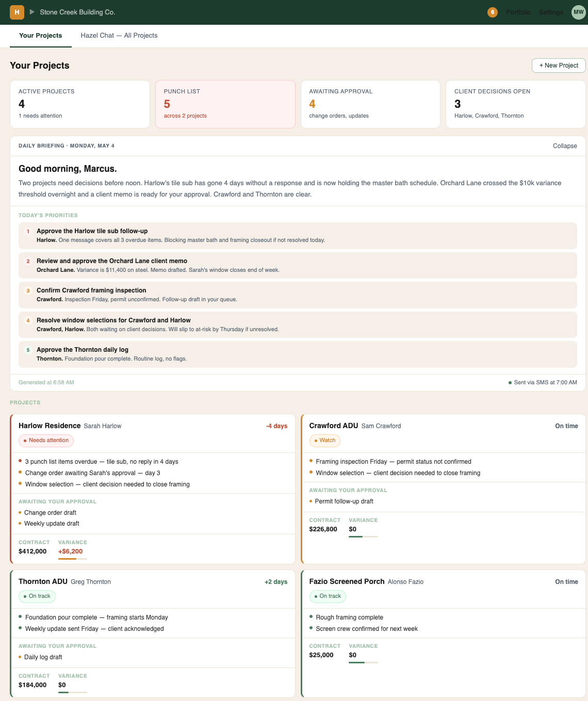The image size is (588, 701).
Task: Click Harlow variance progress bar
Action: pyautogui.click(x=73, y=559)
